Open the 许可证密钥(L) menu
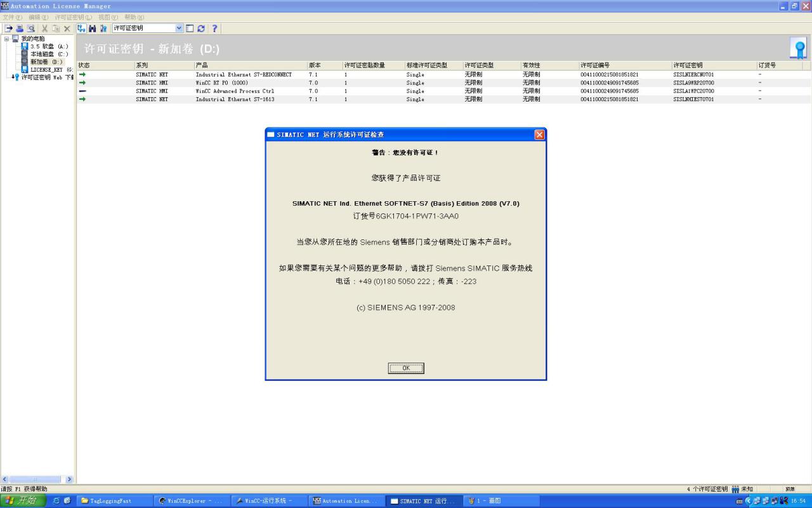The image size is (812, 508). coord(73,17)
